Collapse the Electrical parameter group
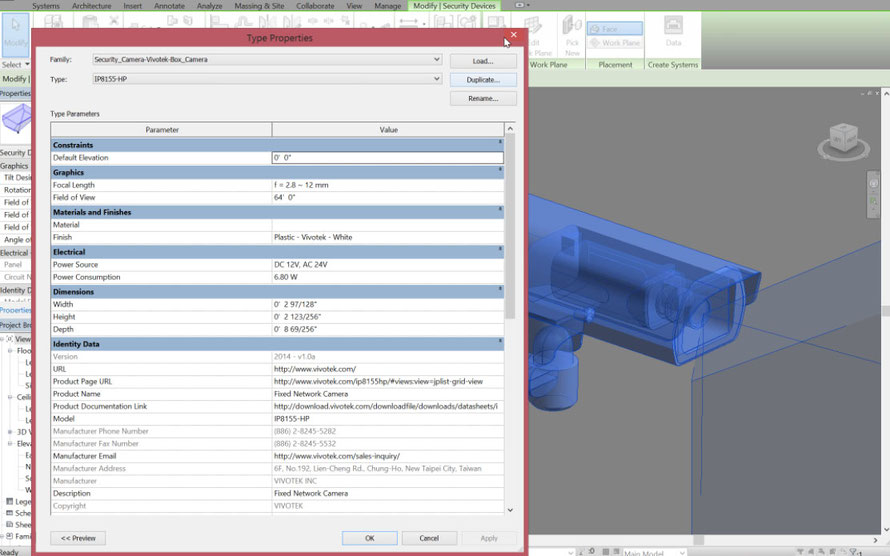This screenshot has width=890, height=556. (500, 248)
